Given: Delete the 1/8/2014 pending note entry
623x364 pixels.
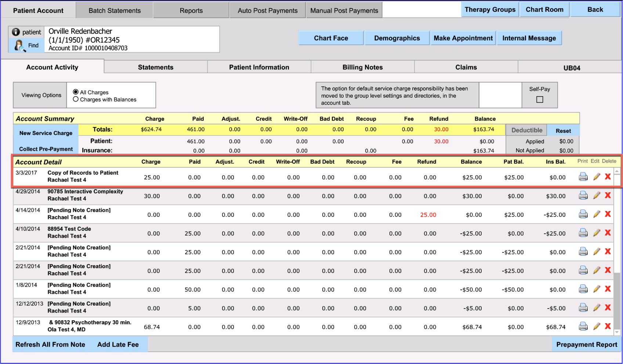Looking at the screenshot, I should coord(608,289).
